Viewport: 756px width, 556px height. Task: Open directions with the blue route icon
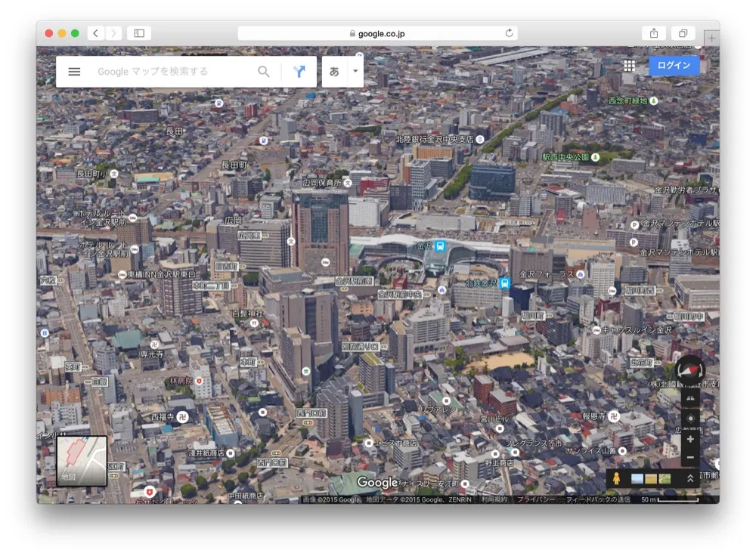[300, 71]
